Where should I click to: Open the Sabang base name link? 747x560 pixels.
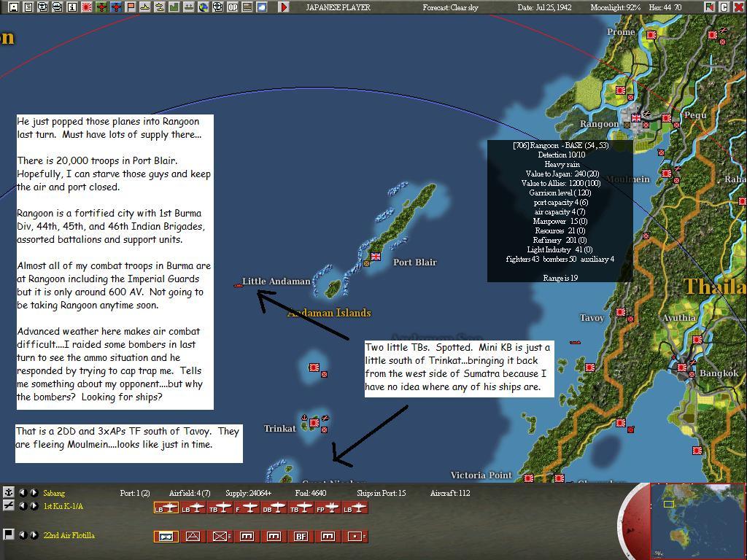click(54, 493)
